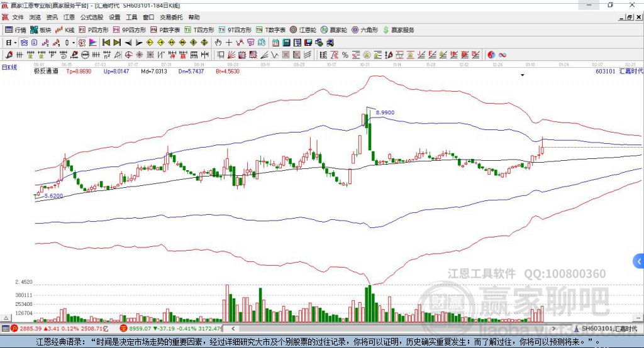Click the circled 金 gold symbol icon

pyautogui.click(x=367, y=55)
